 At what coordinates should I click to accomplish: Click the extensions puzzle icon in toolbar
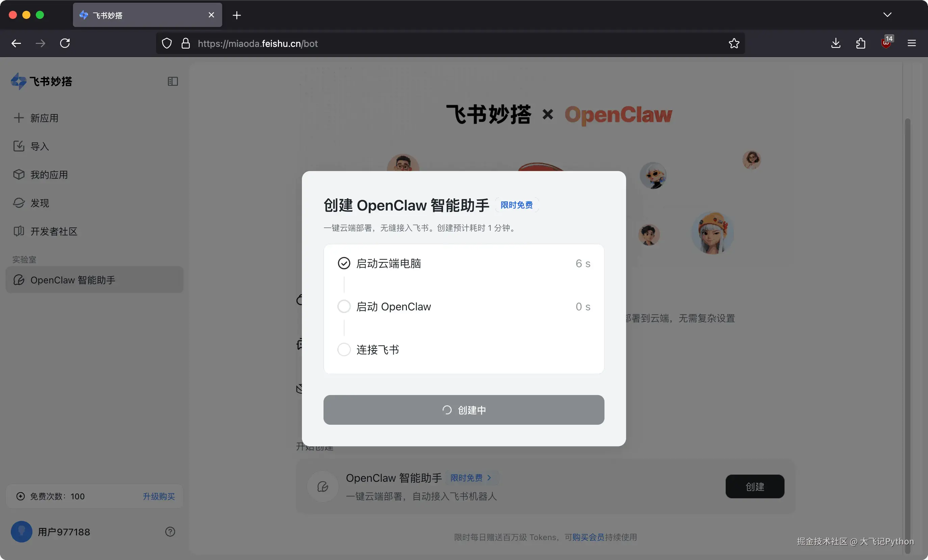[x=861, y=43]
